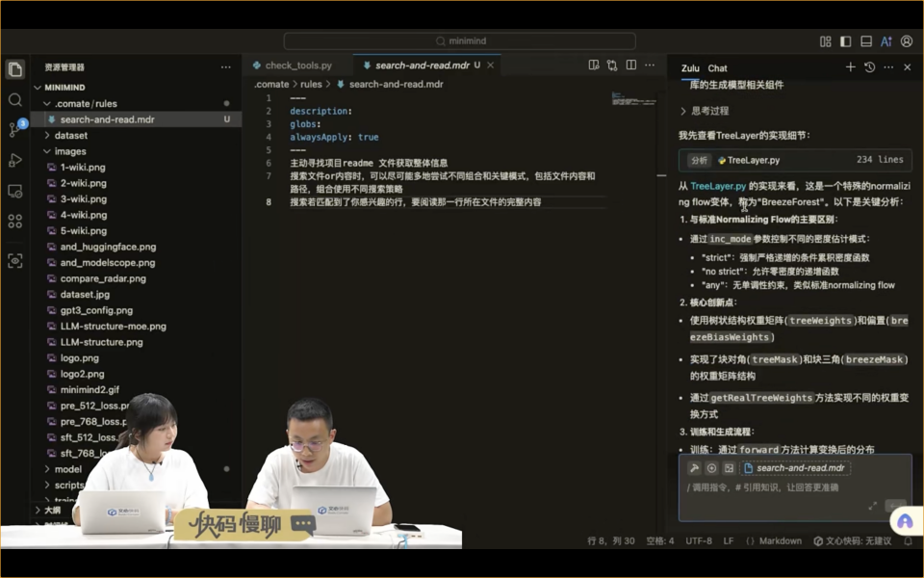Open Source Control with the 3 badge
This screenshot has height=578, width=924.
(x=15, y=129)
